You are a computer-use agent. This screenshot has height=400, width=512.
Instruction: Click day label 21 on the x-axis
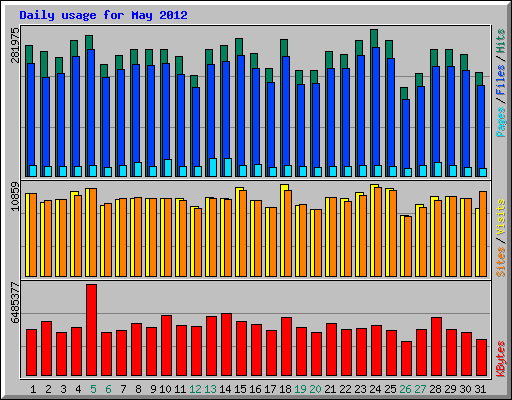(x=330, y=389)
